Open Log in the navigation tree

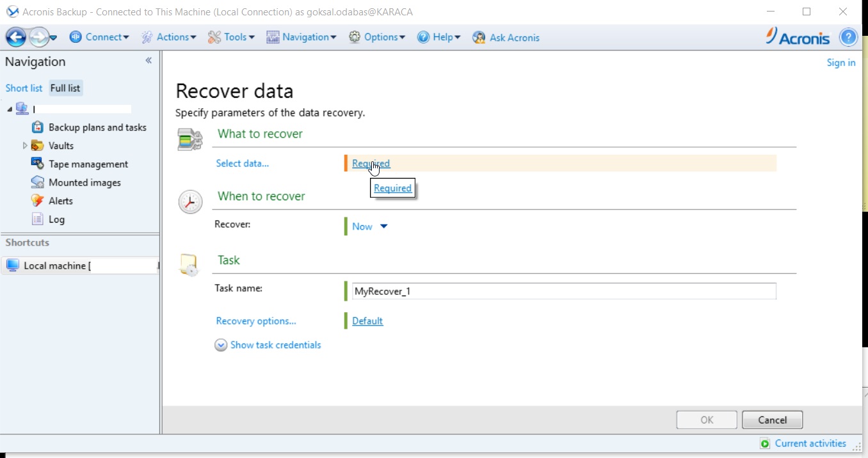click(56, 219)
